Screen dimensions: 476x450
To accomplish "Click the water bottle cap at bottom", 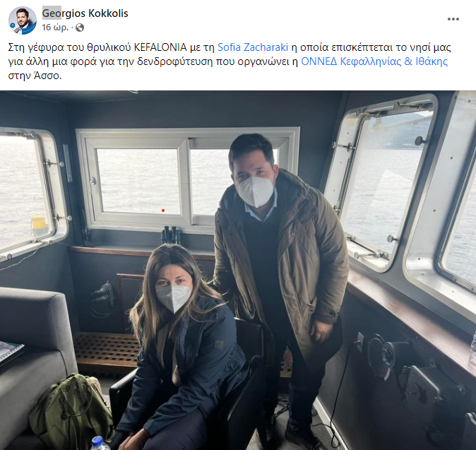I will 97,439.
